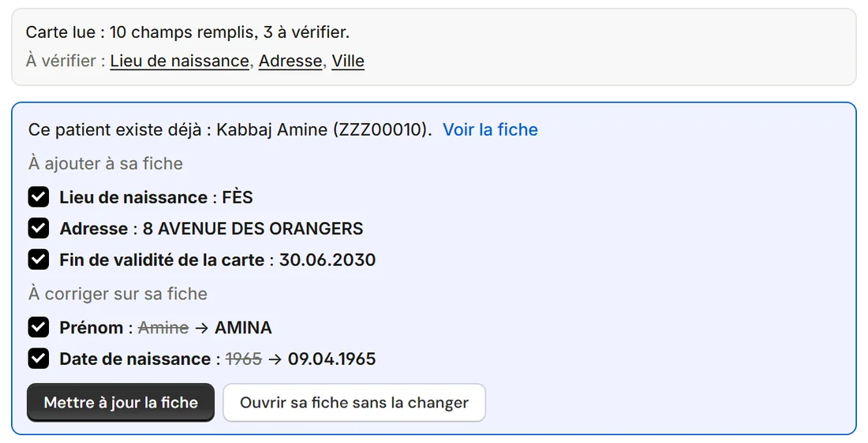Viewport: 868px width, 443px height.
Task: Open the Voir la fiche link
Action: tap(491, 129)
